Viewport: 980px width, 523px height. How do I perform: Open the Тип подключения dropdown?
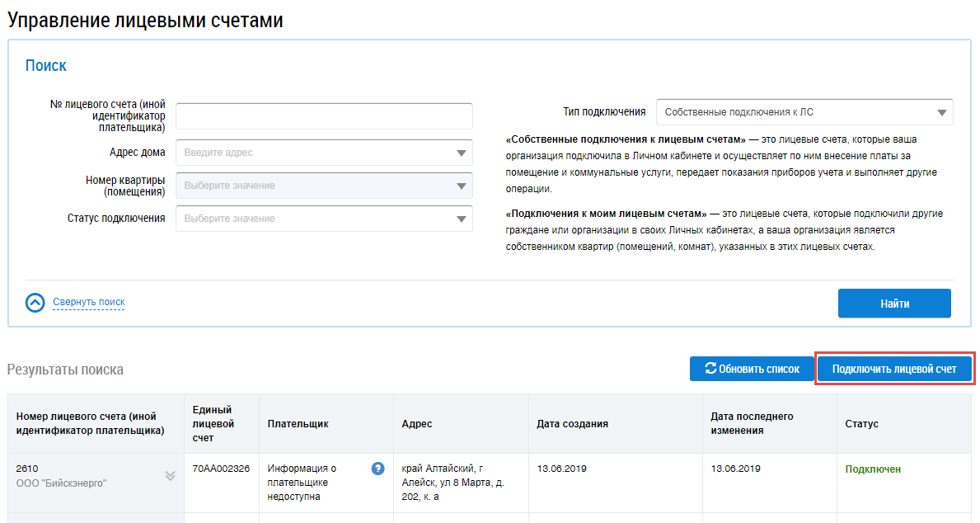[x=804, y=112]
